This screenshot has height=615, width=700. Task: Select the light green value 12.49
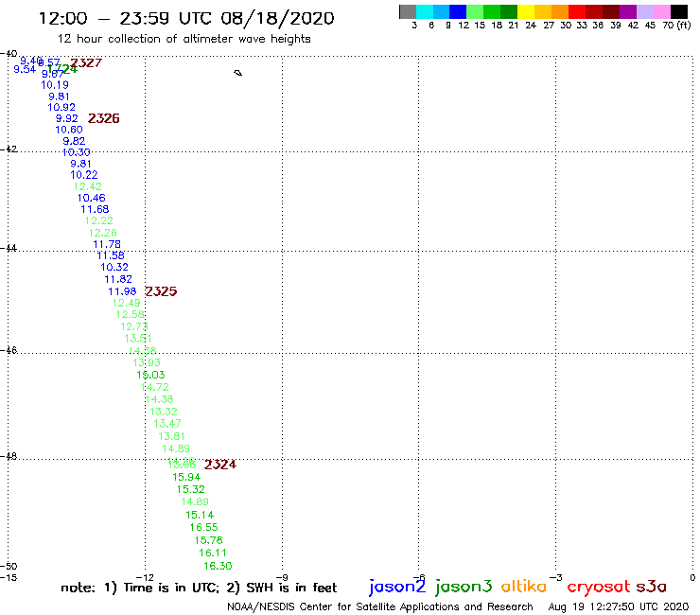(127, 303)
